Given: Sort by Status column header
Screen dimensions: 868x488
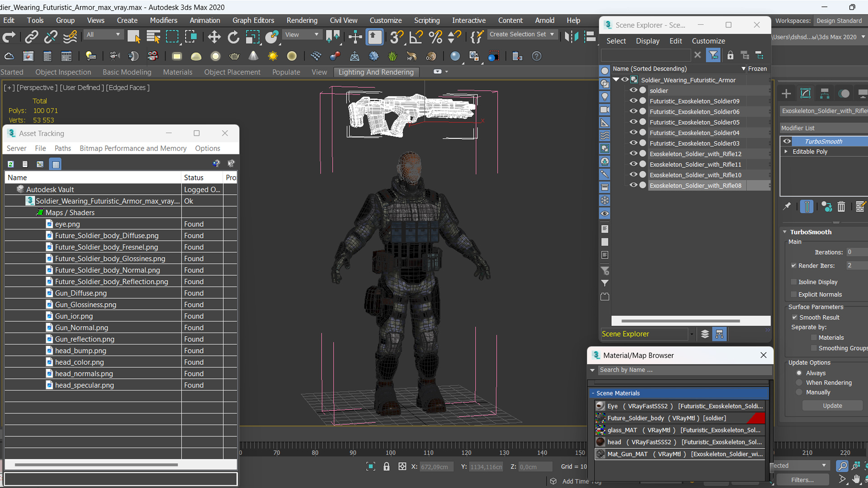Looking at the screenshot, I should pos(202,178).
